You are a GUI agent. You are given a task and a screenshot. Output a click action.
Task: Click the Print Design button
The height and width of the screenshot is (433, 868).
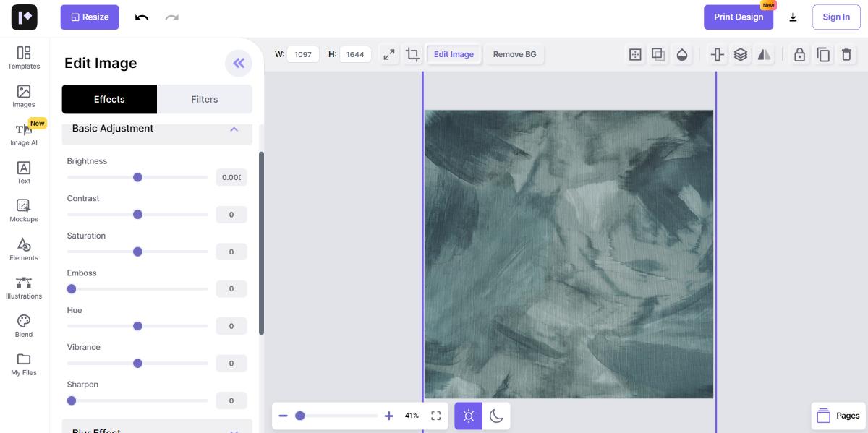tap(739, 17)
